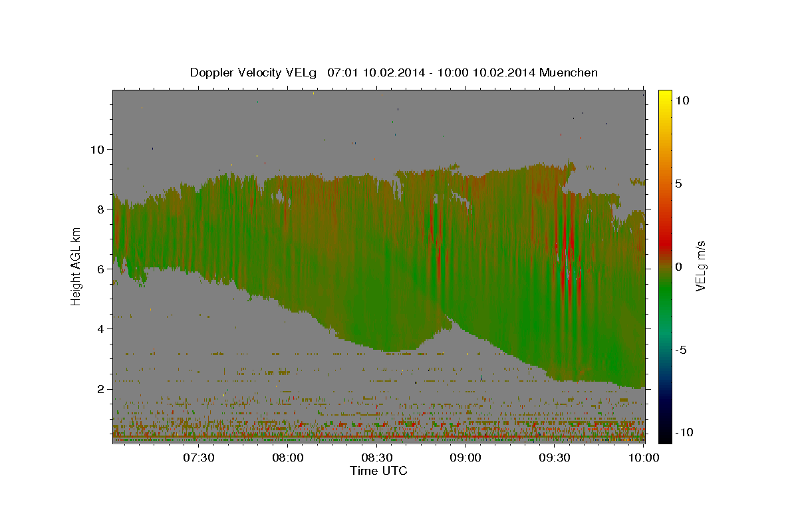The height and width of the screenshot is (532, 798).
Task: Click the 10:00 time tick label
Action: [643, 458]
